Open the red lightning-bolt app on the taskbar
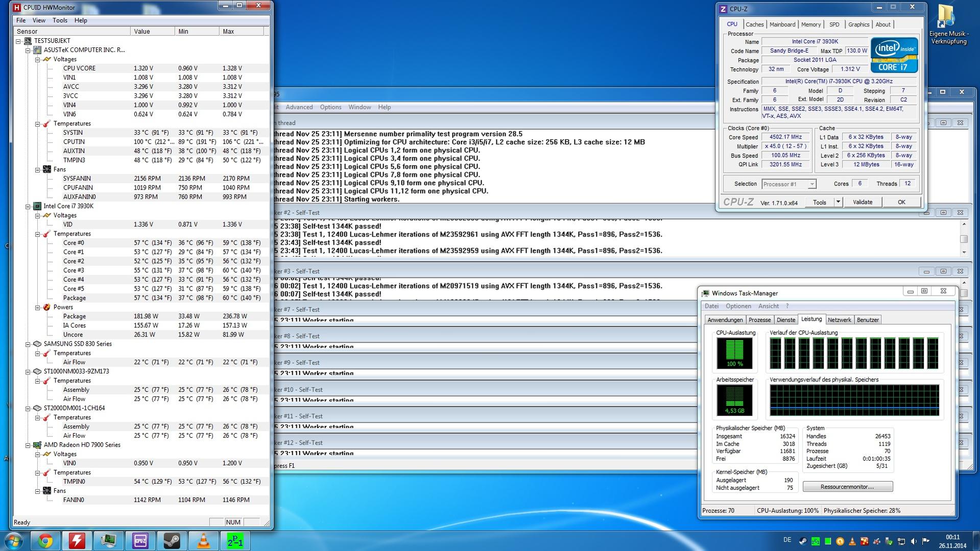980x551 pixels. [77, 541]
